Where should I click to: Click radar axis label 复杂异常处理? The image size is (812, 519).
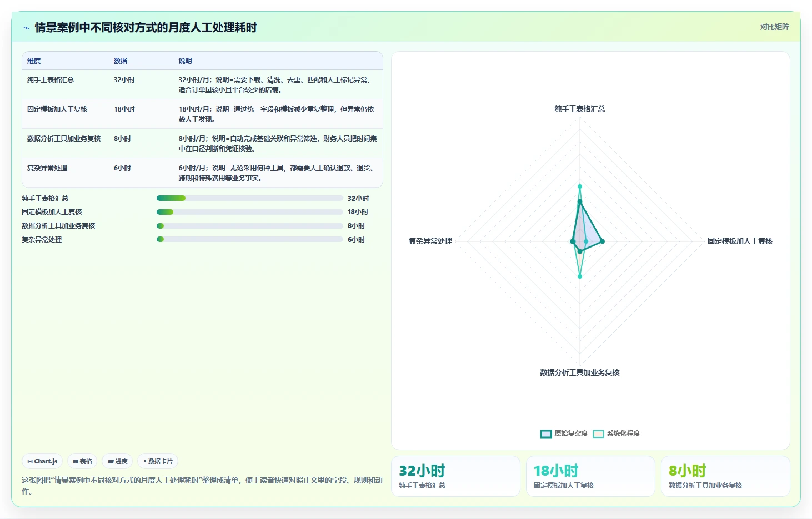tap(430, 241)
